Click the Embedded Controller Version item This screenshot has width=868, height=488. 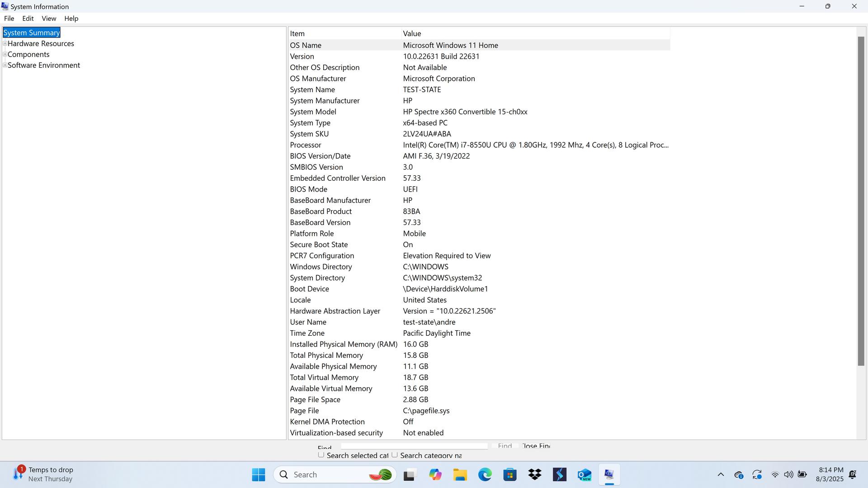(338, 178)
